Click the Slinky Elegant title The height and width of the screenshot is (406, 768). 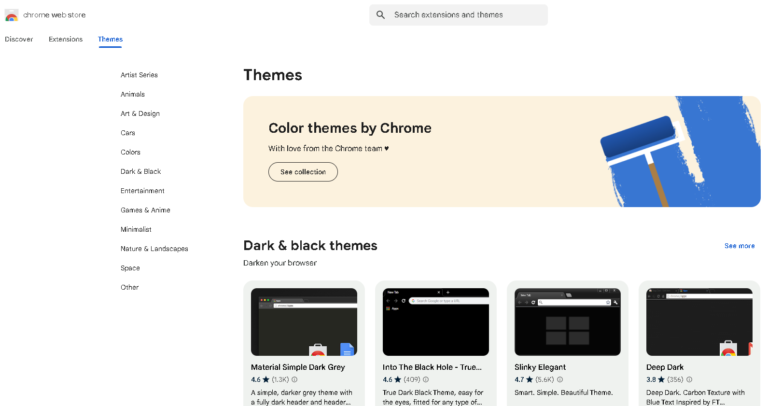(540, 367)
